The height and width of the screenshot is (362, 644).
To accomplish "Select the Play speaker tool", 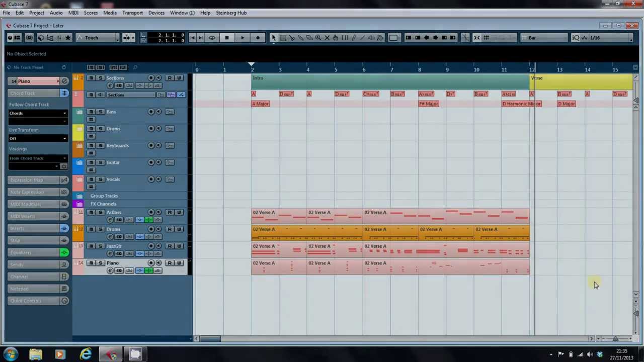I will [x=371, y=38].
